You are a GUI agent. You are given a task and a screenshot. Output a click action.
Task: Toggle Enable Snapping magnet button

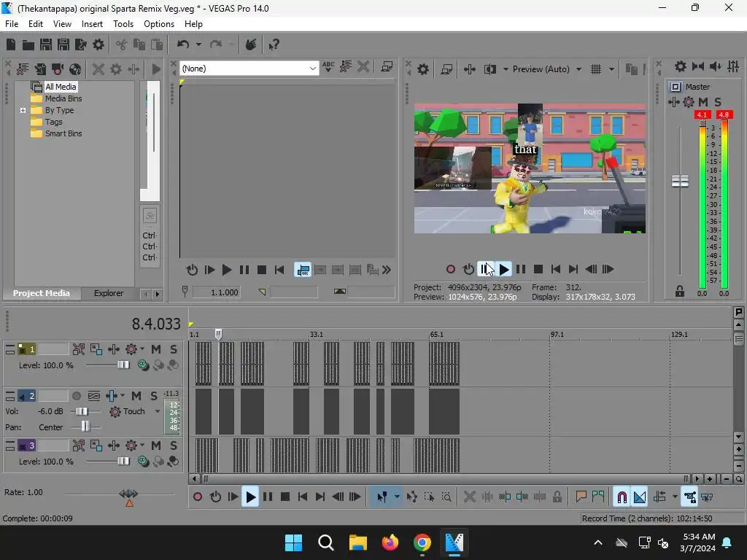pyautogui.click(x=622, y=497)
